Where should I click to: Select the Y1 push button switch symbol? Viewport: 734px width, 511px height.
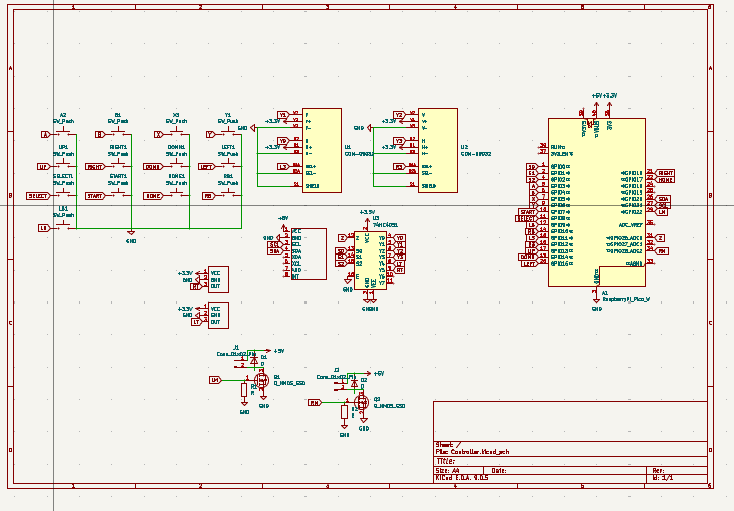(x=228, y=133)
